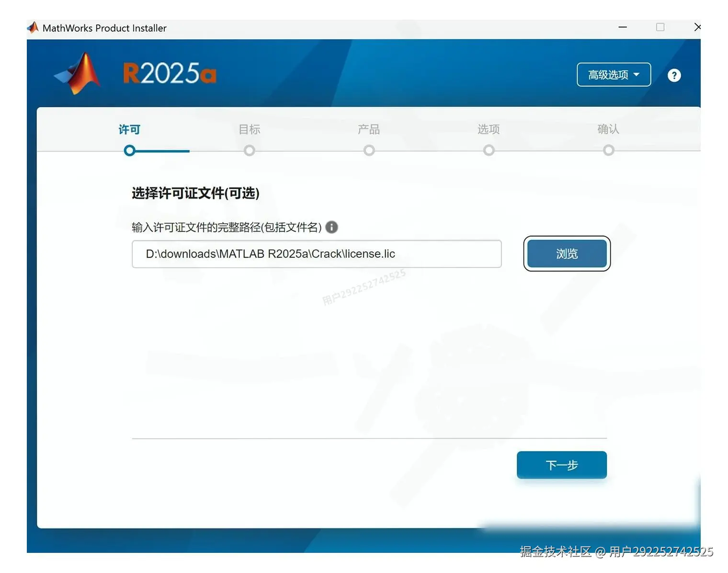The image size is (728, 573).
Task: Select the 目标 step marker circle
Action: [249, 150]
